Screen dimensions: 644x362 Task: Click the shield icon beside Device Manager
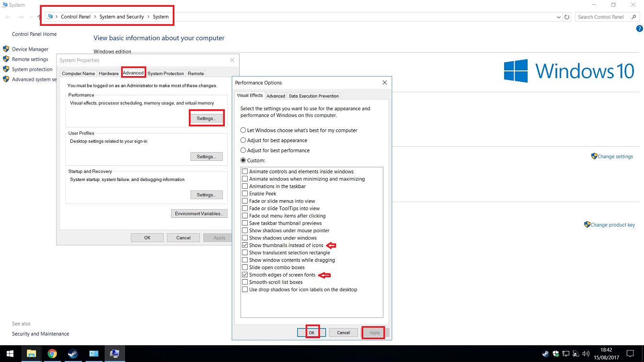[6, 49]
